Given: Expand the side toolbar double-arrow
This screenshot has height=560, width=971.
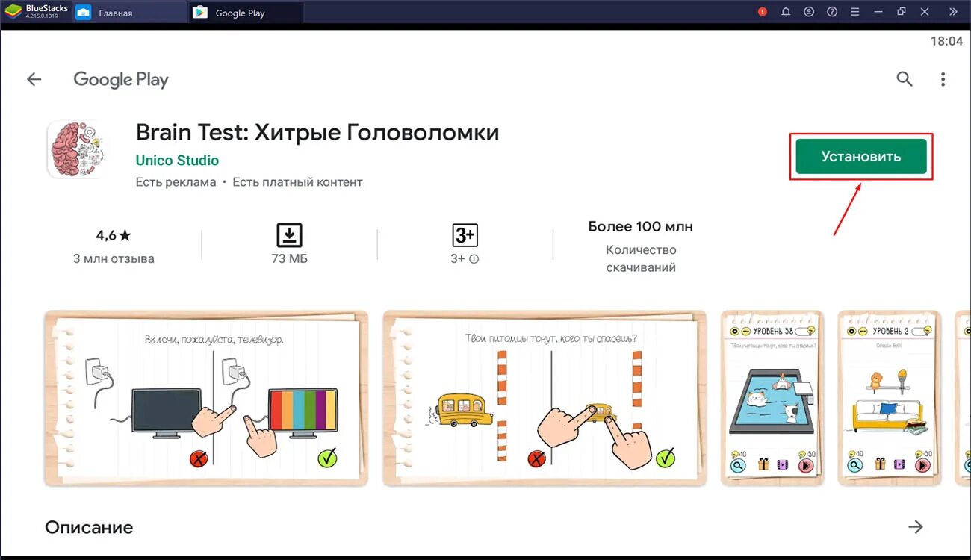Looking at the screenshot, I should pyautogui.click(x=953, y=12).
